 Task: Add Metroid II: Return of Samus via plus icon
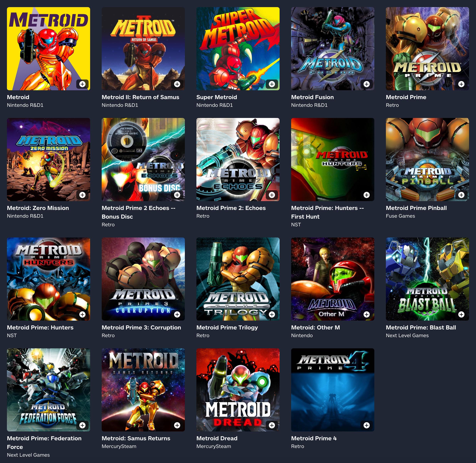pyautogui.click(x=177, y=84)
